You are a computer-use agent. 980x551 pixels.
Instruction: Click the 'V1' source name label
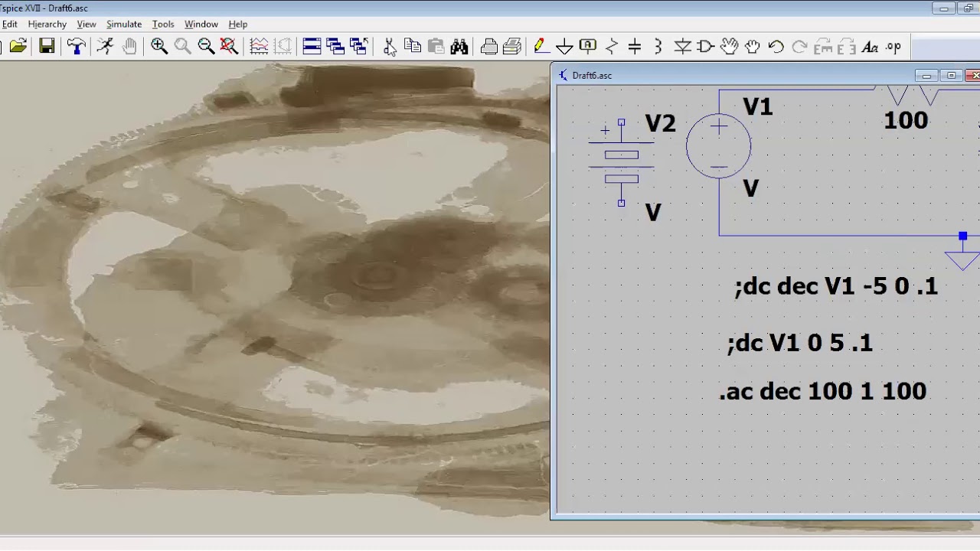(758, 107)
